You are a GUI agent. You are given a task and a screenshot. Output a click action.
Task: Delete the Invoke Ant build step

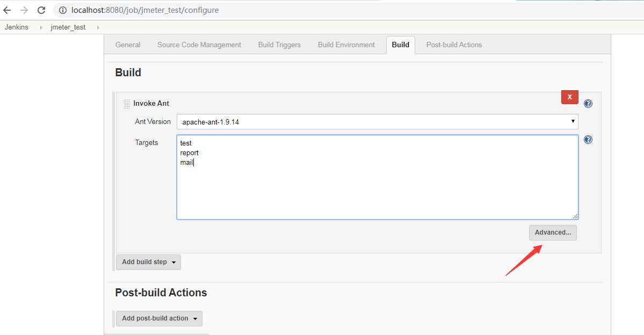569,97
